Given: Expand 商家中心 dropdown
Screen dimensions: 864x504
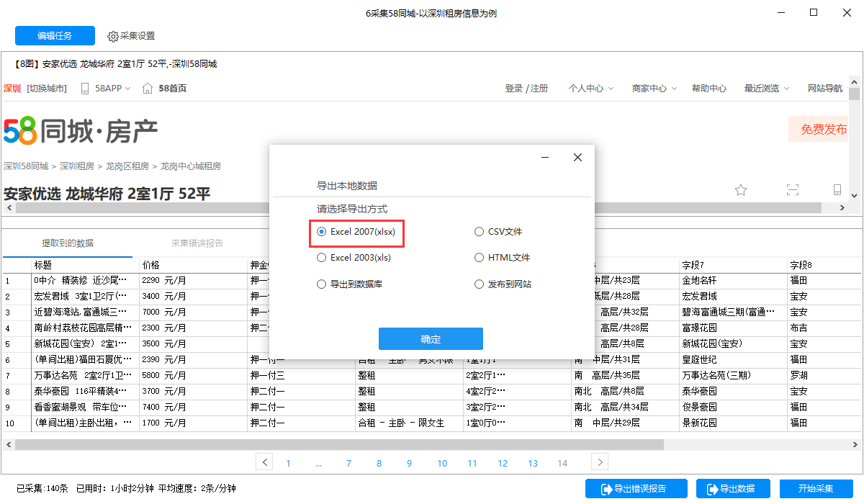Looking at the screenshot, I should coord(674,89).
